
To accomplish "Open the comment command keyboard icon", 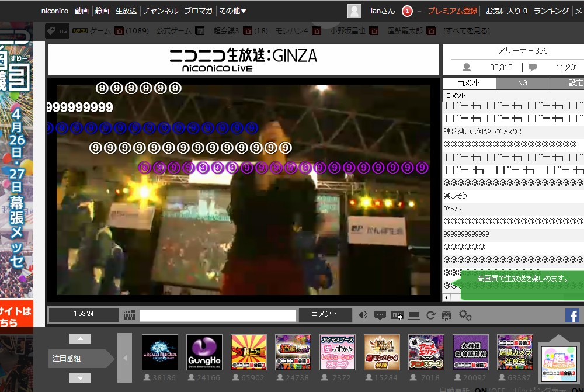I will click(x=130, y=315).
